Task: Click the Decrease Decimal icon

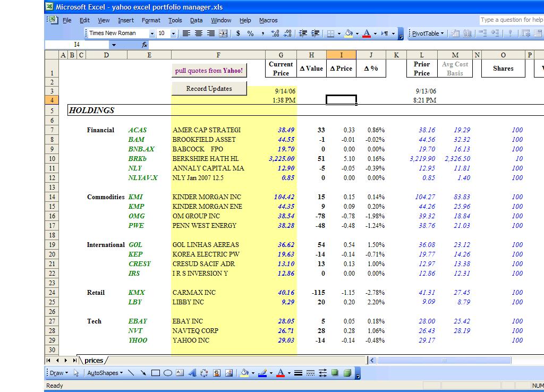Action: 287,33
